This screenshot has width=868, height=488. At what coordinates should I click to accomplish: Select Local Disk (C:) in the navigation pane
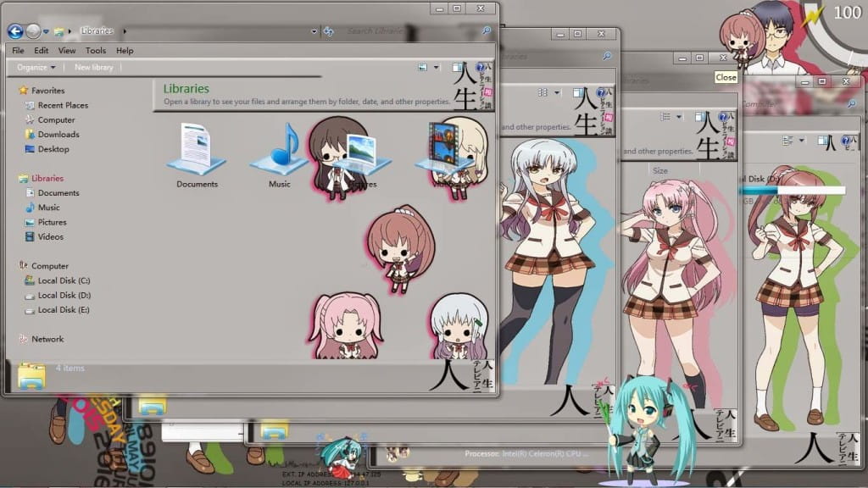pos(64,280)
